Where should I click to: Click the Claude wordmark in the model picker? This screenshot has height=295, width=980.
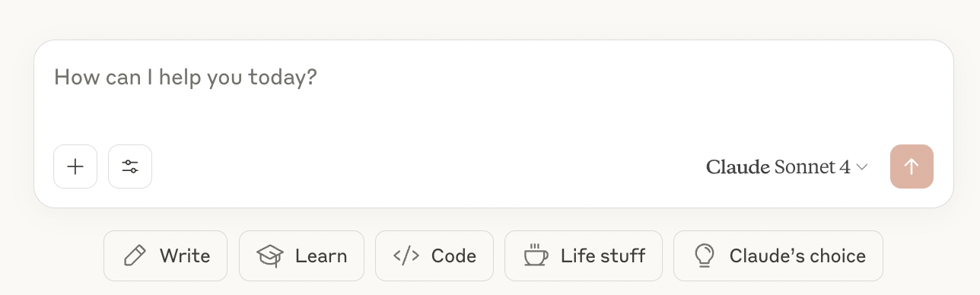click(x=738, y=167)
